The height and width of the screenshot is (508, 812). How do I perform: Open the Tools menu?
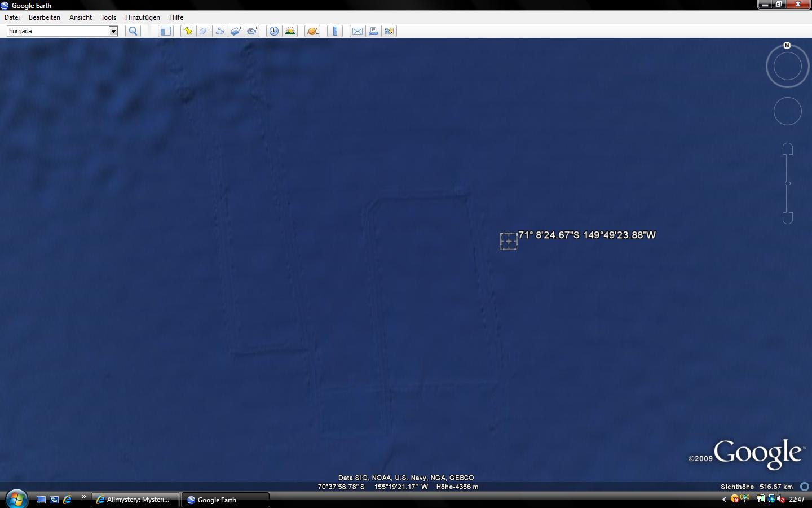pos(108,17)
